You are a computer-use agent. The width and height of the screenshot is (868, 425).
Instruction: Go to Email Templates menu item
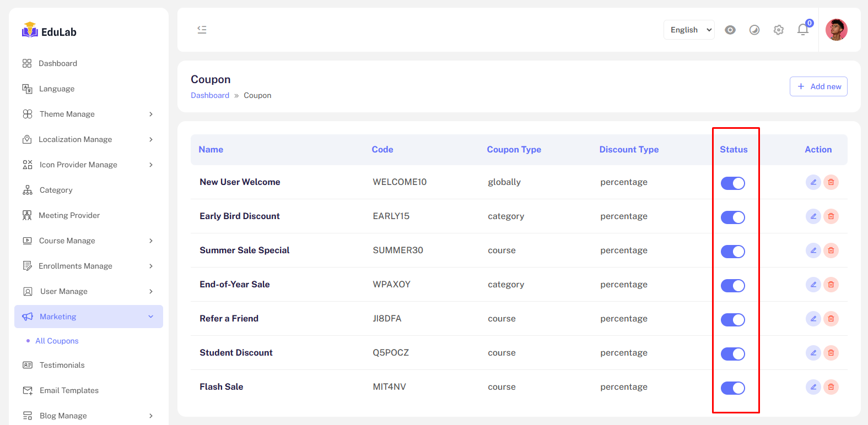point(69,390)
